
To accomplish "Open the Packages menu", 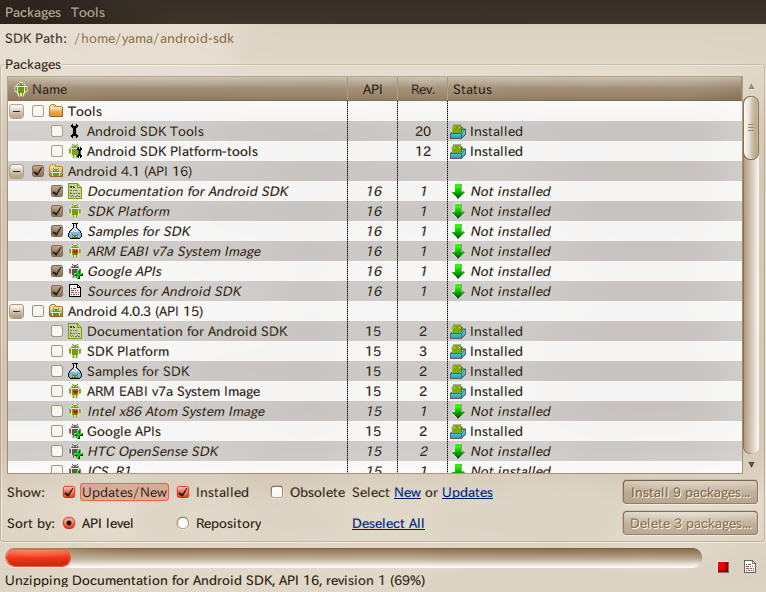I will click(x=33, y=12).
